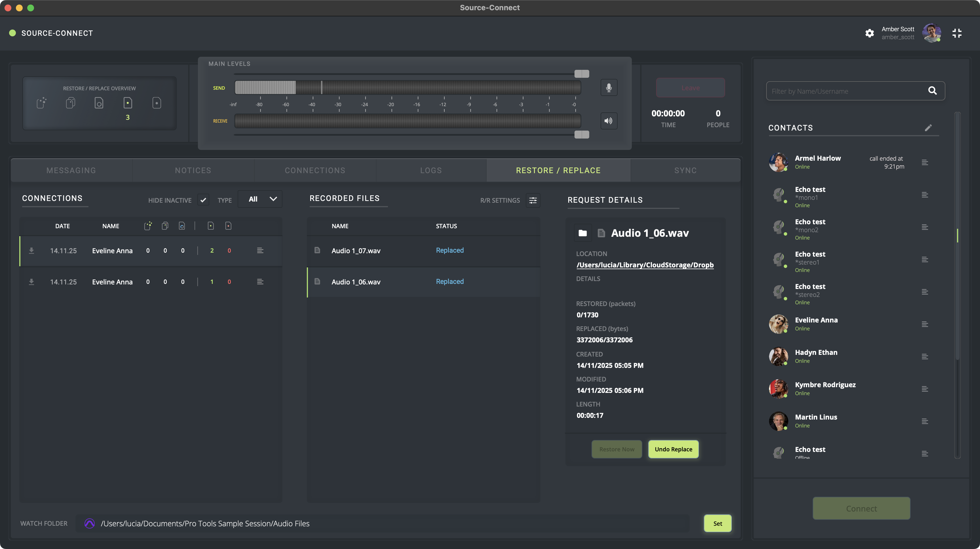Screen dimensions: 980x549
Task: Switch to the Messaging tab
Action: (x=71, y=171)
